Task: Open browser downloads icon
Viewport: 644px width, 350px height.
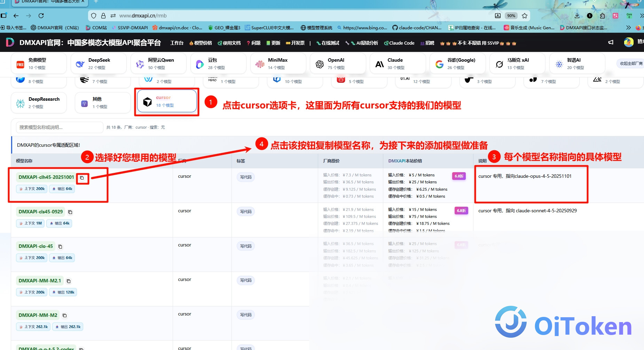Action: [x=577, y=16]
